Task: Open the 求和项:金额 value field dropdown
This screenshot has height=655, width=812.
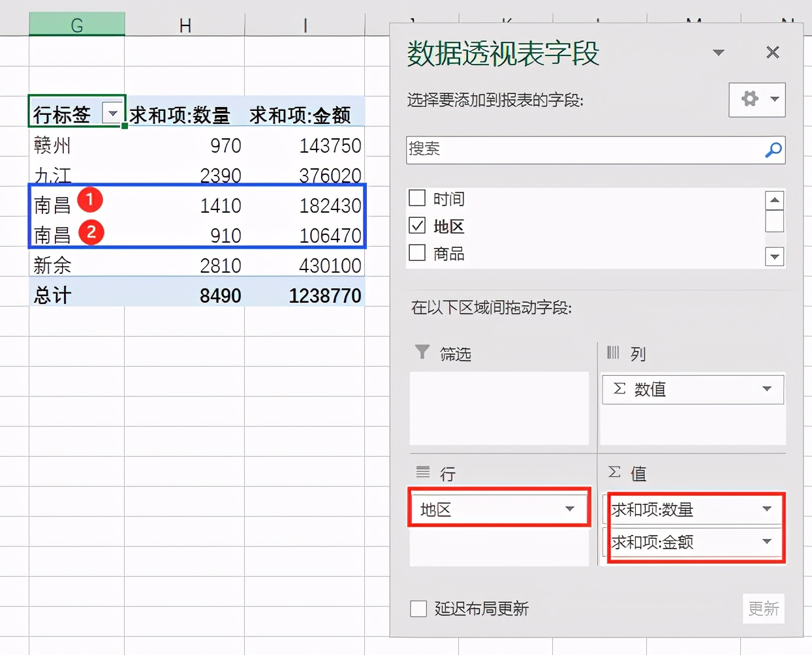Action: pyautogui.click(x=767, y=541)
